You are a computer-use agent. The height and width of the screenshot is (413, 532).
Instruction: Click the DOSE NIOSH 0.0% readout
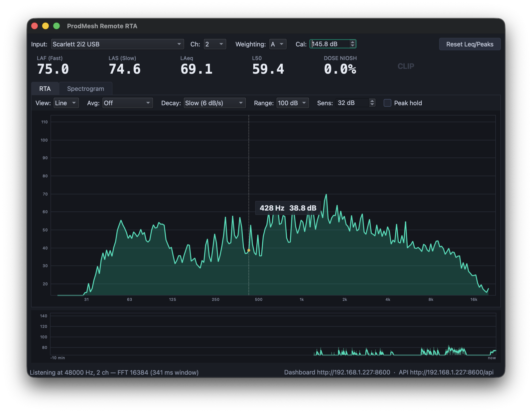340,66
